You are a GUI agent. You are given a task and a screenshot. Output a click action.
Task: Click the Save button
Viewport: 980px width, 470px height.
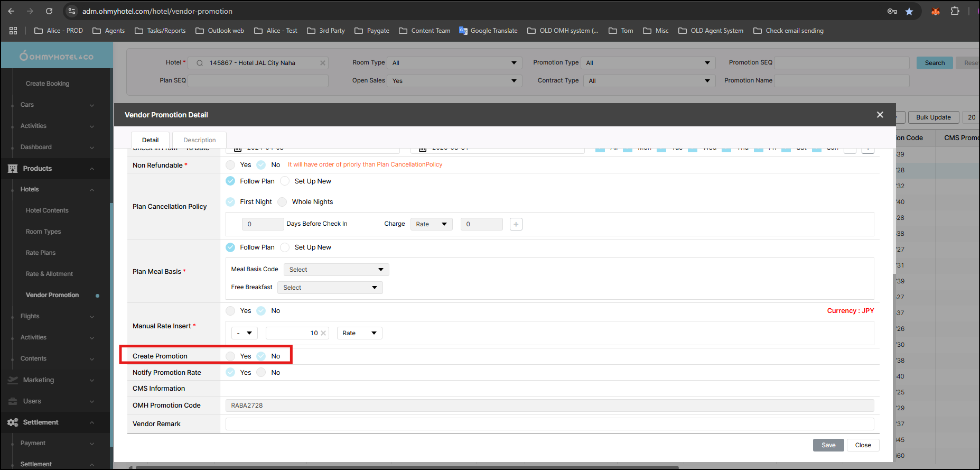pos(828,445)
